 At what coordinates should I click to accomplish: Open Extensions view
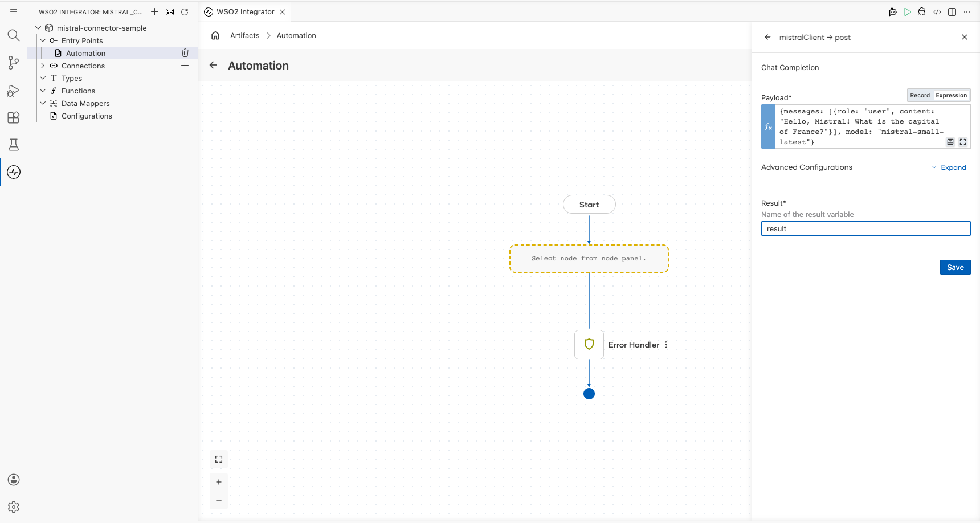14,117
